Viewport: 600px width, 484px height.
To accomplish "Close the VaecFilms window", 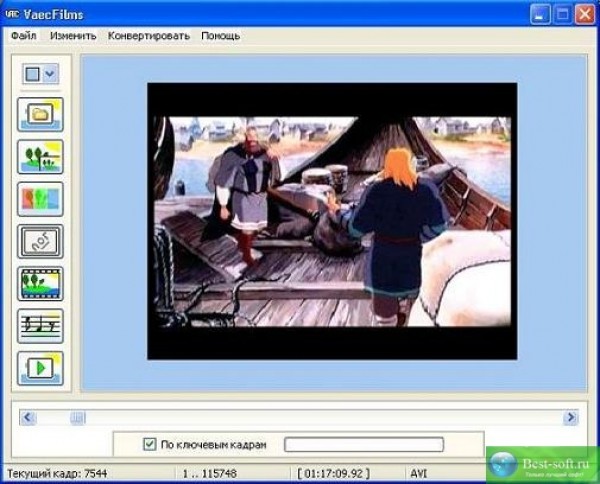I will point(585,15).
